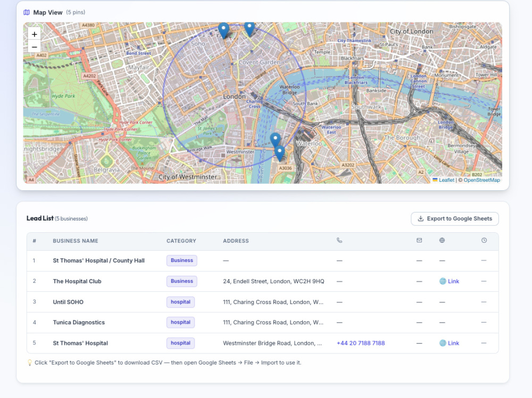This screenshot has height=398, width=532.
Task: Select the lower map pin near A3036
Action: pos(279,154)
